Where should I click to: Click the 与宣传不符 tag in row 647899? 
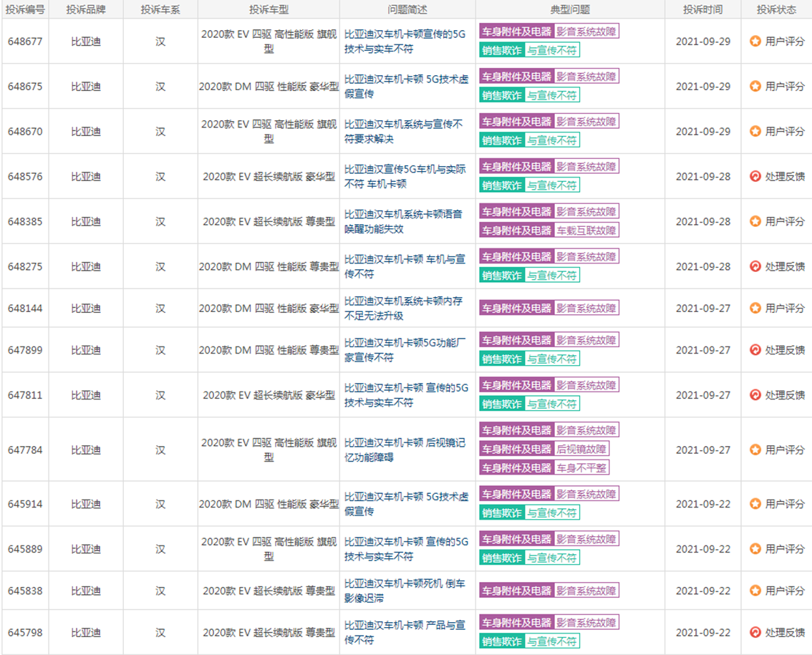(x=552, y=359)
